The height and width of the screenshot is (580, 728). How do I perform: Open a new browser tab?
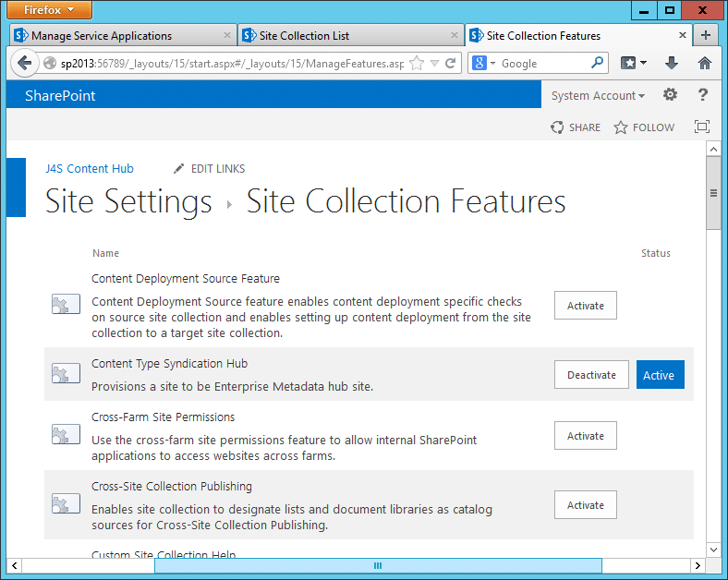[706, 35]
